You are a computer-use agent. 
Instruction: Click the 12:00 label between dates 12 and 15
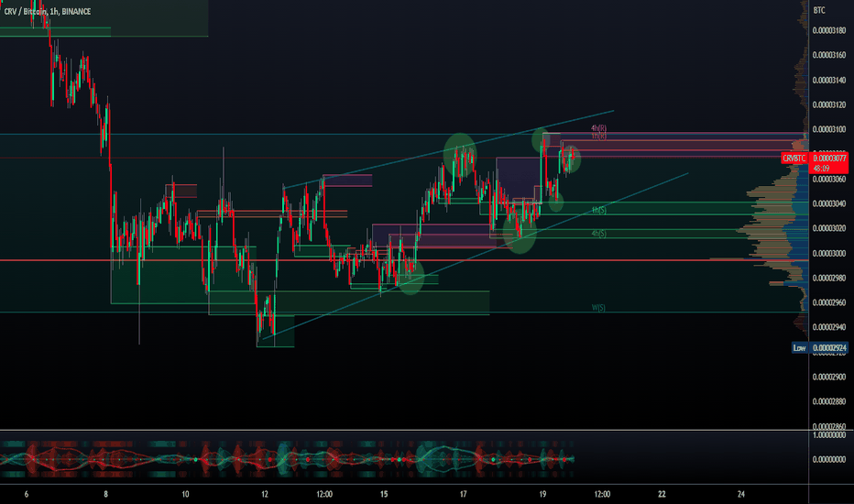click(x=324, y=494)
